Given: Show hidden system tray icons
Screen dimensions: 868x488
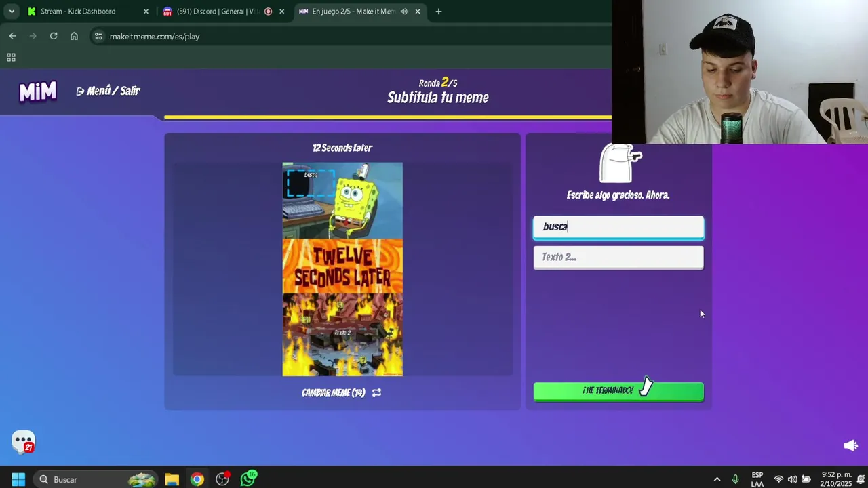Looking at the screenshot, I should coord(717,479).
